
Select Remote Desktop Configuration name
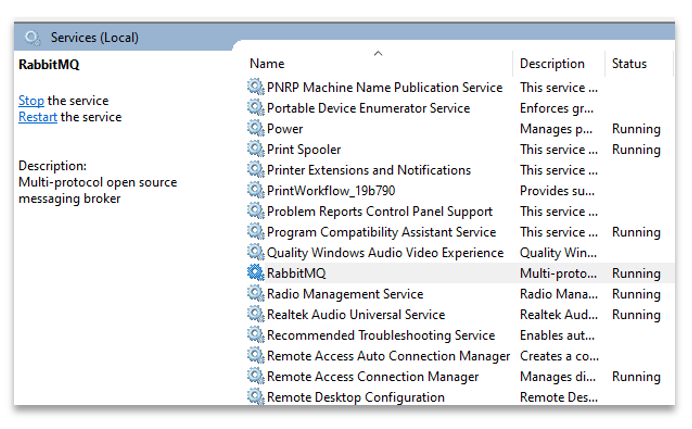[356, 397]
